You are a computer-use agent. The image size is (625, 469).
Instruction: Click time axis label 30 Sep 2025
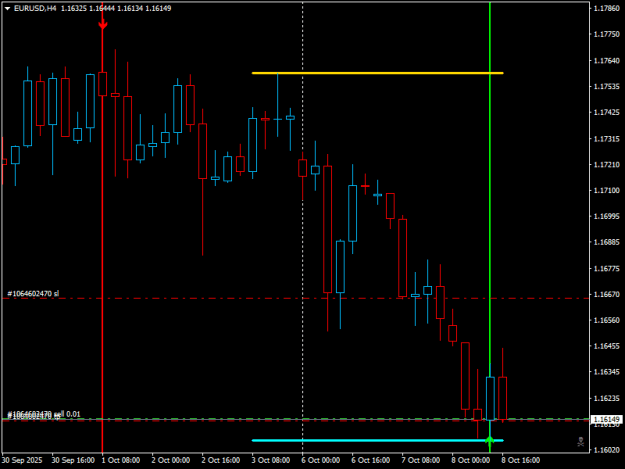22,460
